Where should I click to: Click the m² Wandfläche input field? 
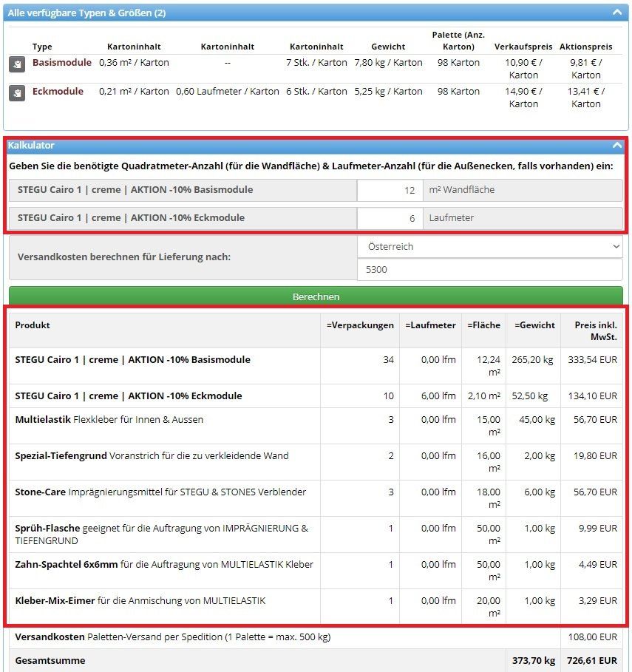pos(390,190)
